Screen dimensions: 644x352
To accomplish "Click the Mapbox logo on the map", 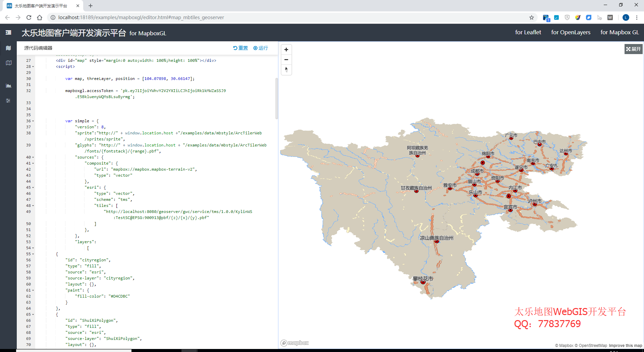I will [294, 343].
